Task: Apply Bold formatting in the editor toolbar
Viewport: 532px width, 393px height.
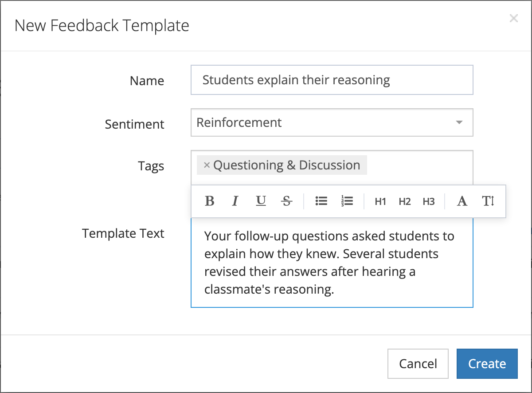Action: click(210, 201)
